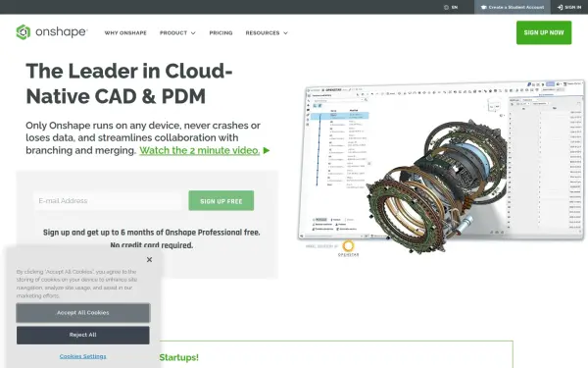Click the Sign Up Now button
588x368 pixels.
pos(544,32)
